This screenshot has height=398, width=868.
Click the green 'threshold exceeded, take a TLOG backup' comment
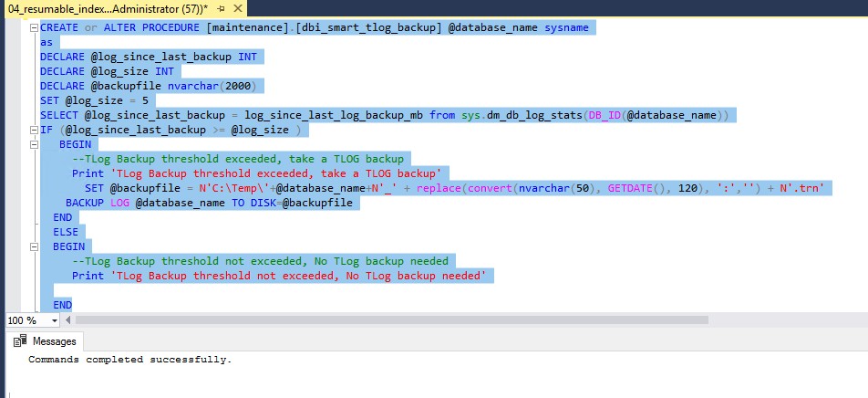pos(237,159)
